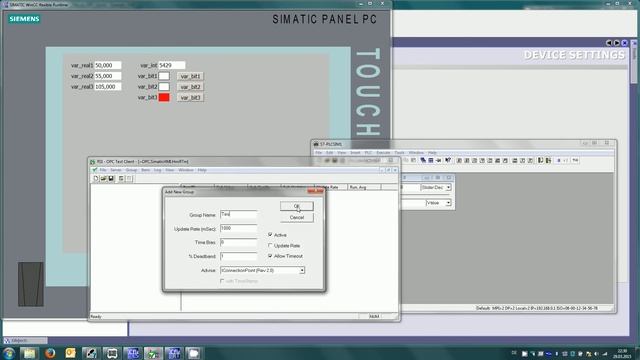640x360 pixels.
Task: Toggle the Update Rate checkbox in Add New Group
Action: tap(270, 245)
